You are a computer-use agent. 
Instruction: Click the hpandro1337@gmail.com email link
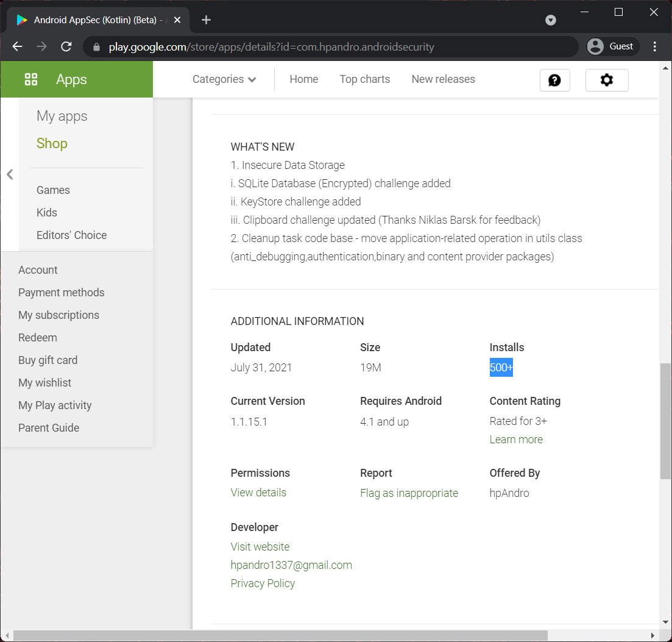click(x=291, y=565)
